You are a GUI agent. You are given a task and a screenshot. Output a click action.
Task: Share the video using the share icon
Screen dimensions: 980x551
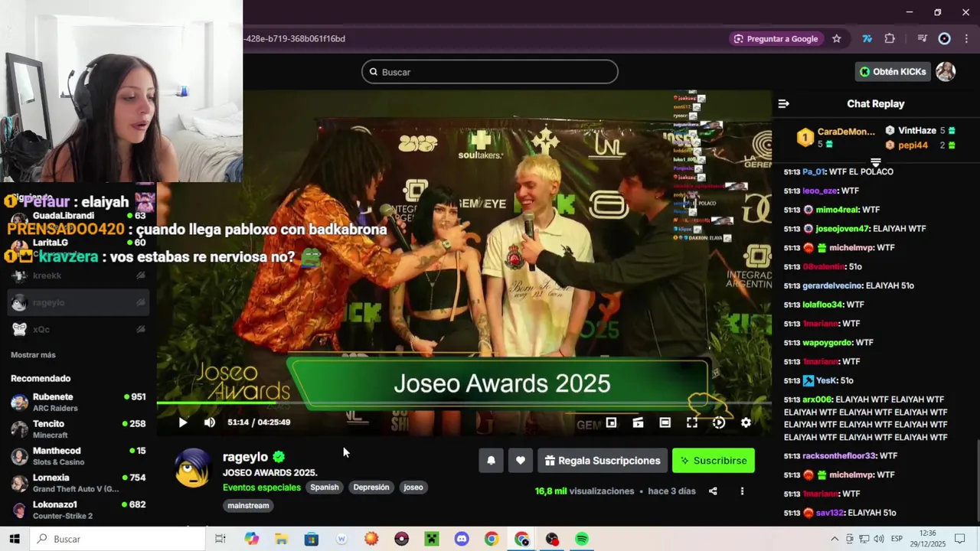click(x=713, y=491)
